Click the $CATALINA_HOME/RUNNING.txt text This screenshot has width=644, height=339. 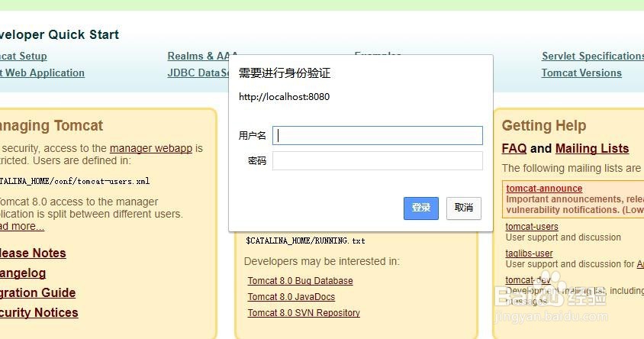click(305, 241)
